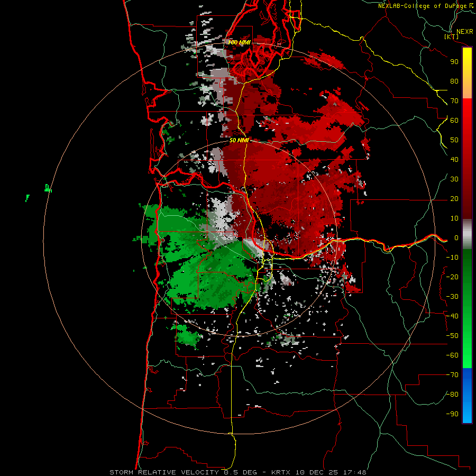
Task: Click the NEXLAB-College of DuPage watermark text
Action: pos(422,6)
